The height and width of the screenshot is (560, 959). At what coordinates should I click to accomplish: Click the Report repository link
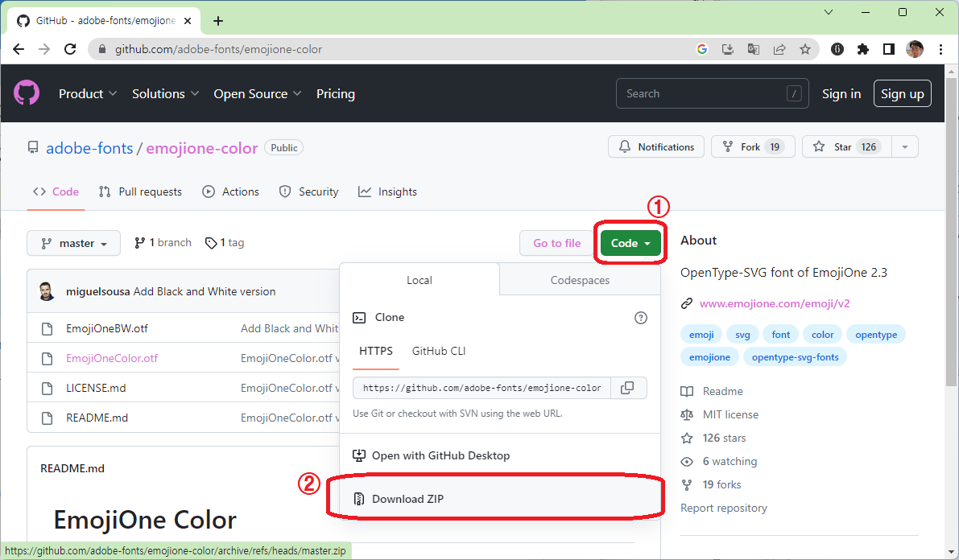(724, 508)
